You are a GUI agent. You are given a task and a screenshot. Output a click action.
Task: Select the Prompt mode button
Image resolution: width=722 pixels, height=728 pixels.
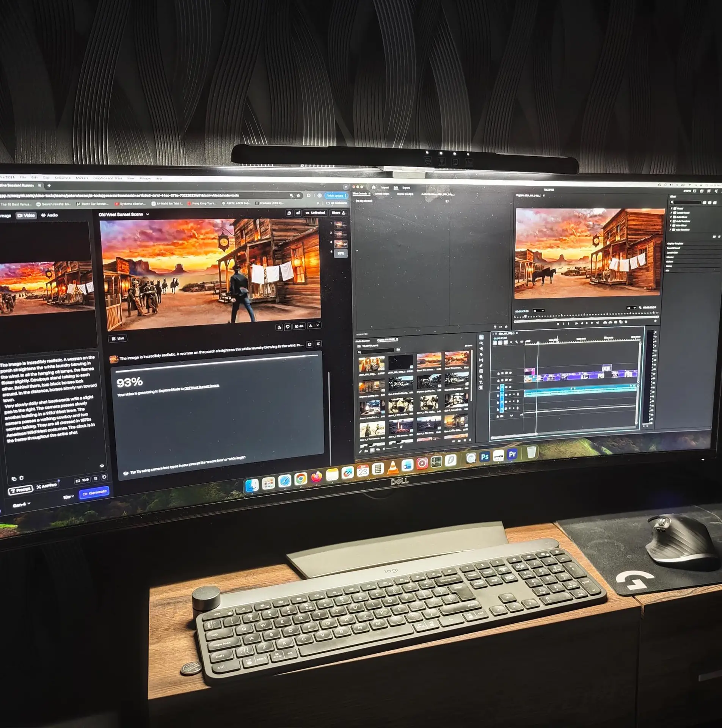pyautogui.click(x=21, y=490)
